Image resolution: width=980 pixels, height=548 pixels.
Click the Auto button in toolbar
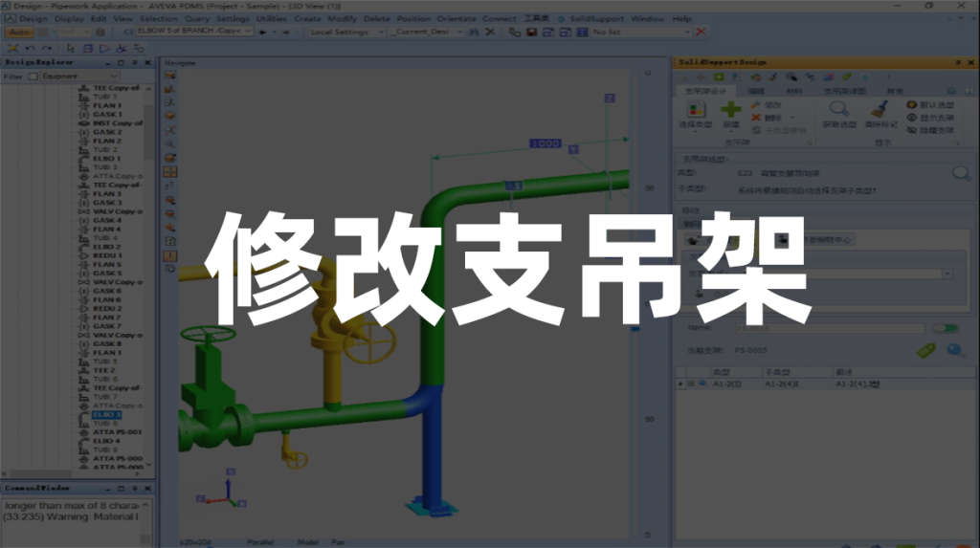[19, 32]
